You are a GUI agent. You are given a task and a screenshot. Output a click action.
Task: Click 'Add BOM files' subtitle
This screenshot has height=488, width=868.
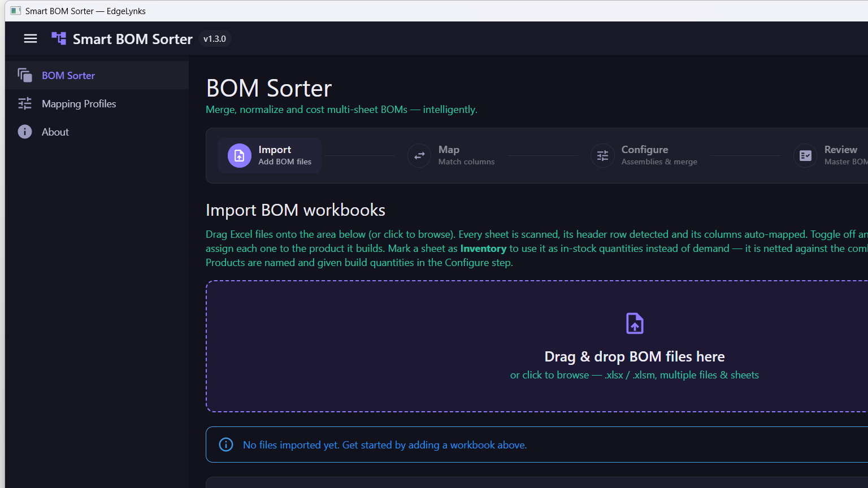[285, 162]
